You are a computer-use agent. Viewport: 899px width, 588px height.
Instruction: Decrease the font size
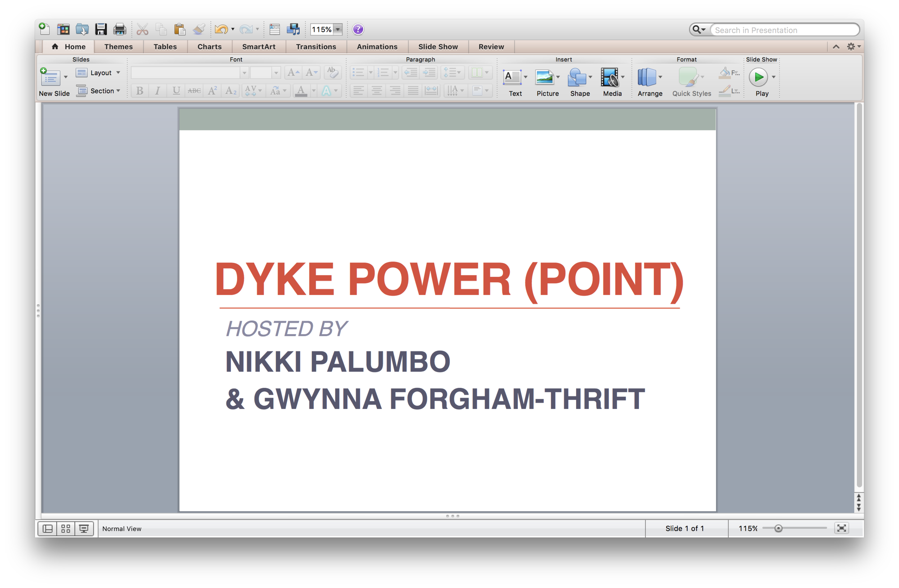311,73
